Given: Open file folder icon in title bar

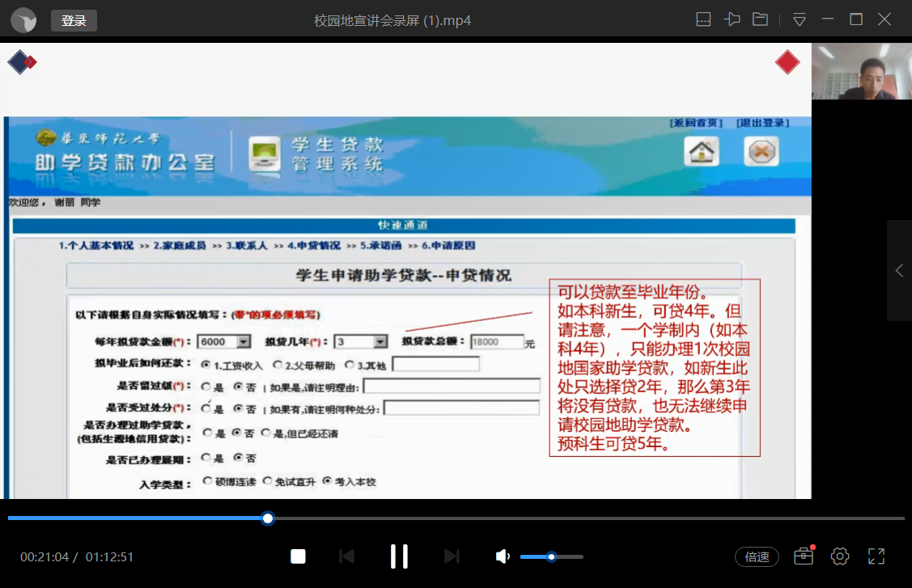Looking at the screenshot, I should point(760,19).
